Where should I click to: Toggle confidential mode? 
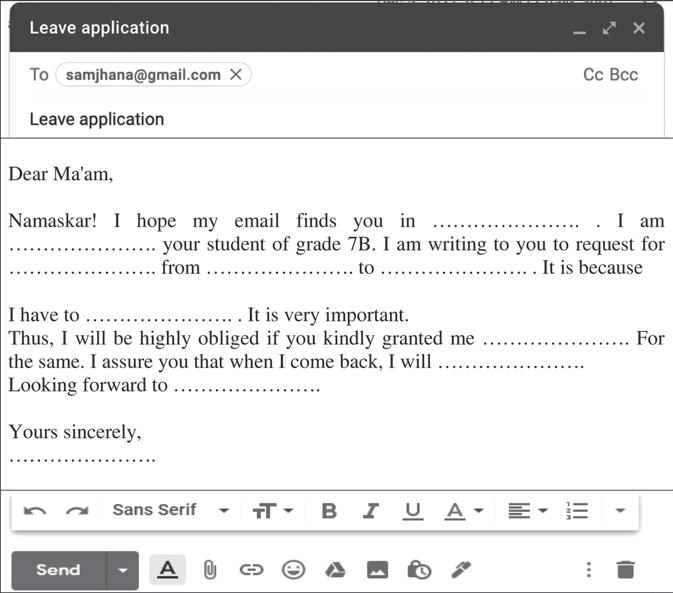coord(419,570)
